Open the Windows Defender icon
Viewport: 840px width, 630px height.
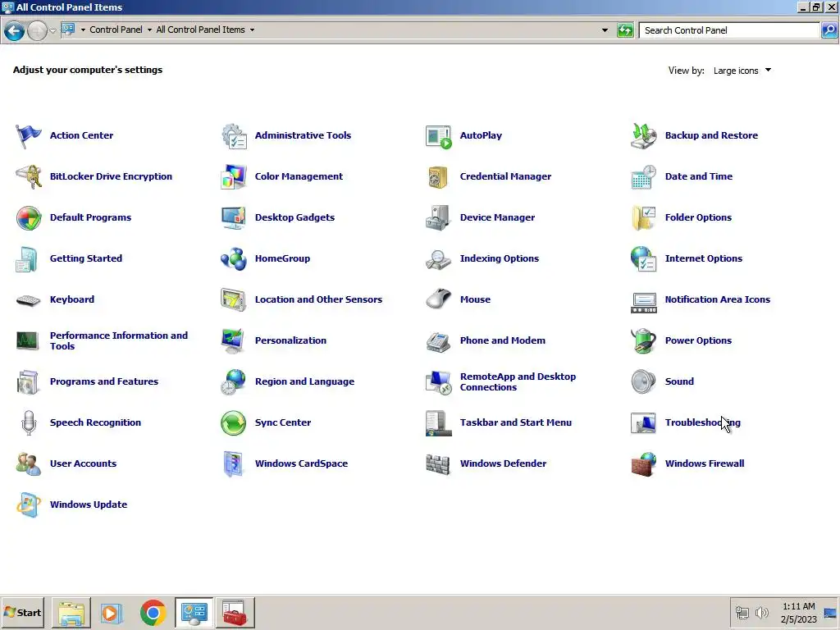[x=439, y=464]
